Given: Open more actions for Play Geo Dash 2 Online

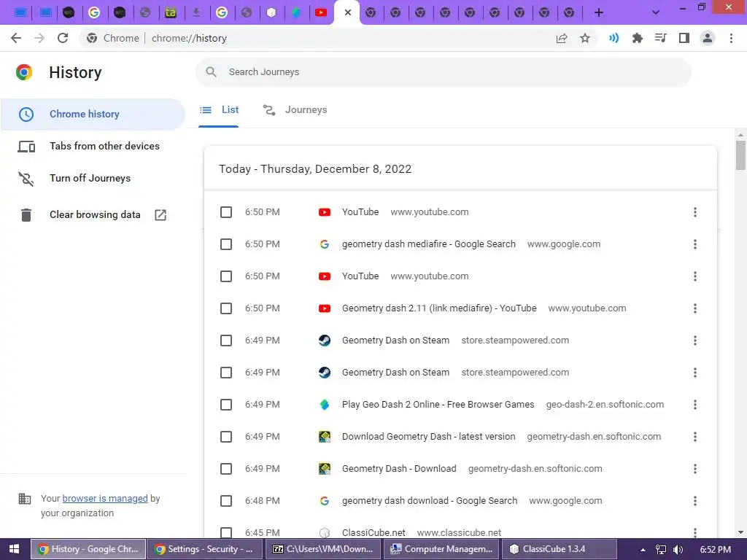Looking at the screenshot, I should [695, 405].
